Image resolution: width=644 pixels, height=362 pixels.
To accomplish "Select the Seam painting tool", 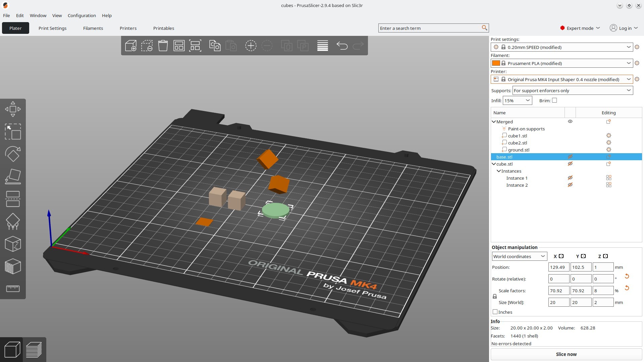I will click(13, 244).
